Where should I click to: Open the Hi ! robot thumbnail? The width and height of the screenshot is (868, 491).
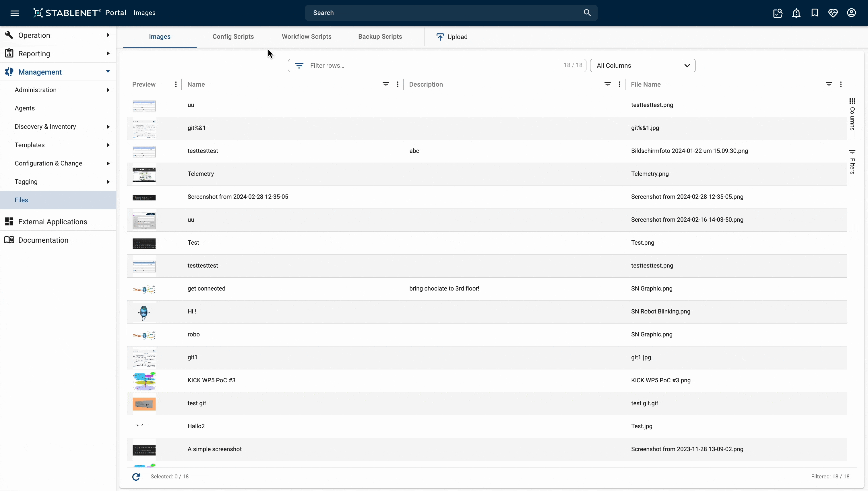tap(144, 312)
